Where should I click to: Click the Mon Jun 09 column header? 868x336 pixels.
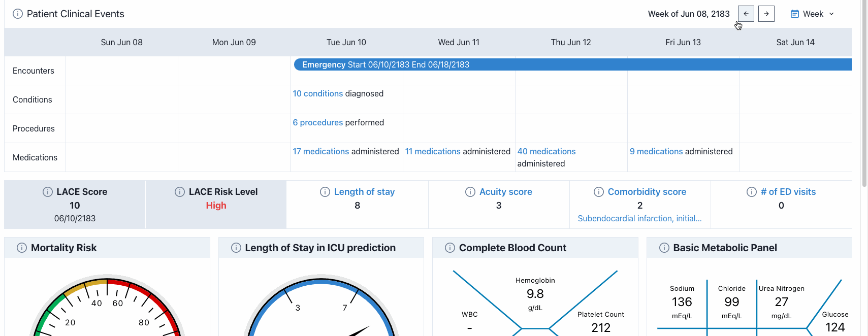[234, 42]
